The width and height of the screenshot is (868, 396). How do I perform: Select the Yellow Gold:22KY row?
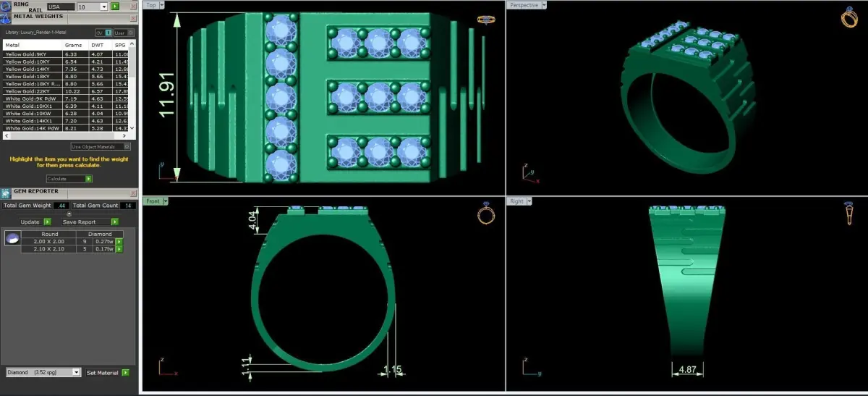pos(66,91)
